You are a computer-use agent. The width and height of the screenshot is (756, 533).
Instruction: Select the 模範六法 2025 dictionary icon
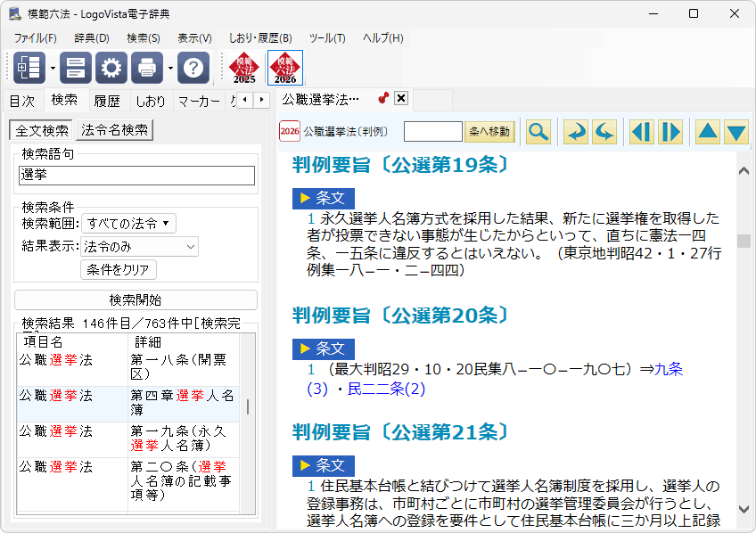click(243, 68)
